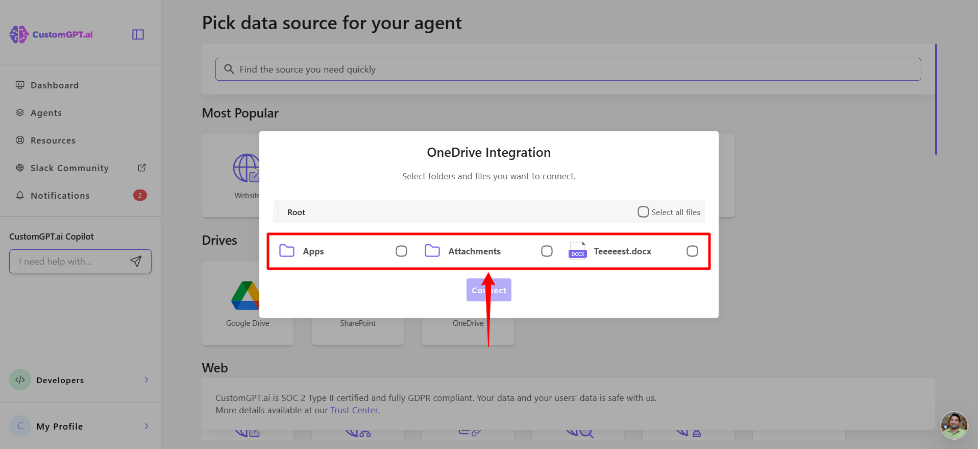Image resolution: width=980 pixels, height=449 pixels.
Task: Click the Root breadcrumb label
Action: coord(296,212)
